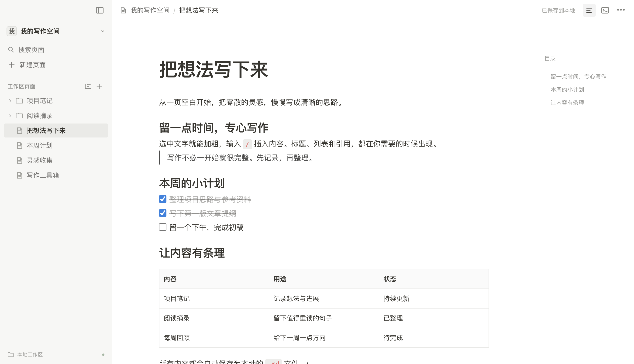634x364 pixels.
Task: Expand the 阅读摘录 folder chevron
Action: click(10, 116)
